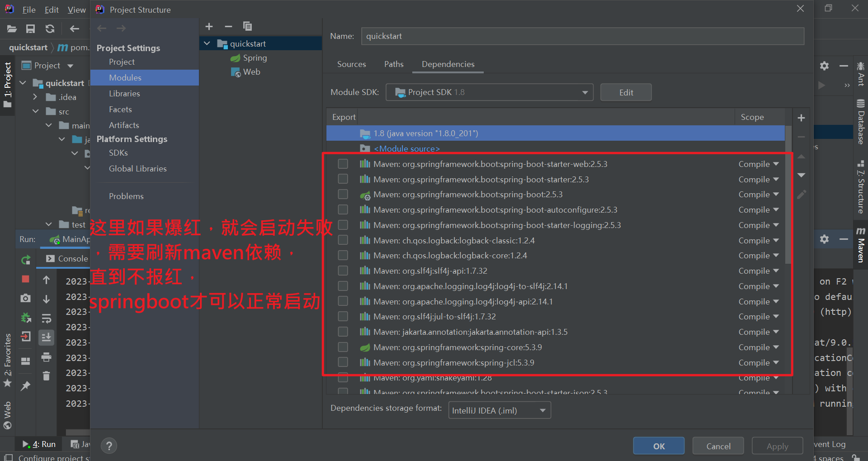The height and width of the screenshot is (461, 868).
Task: Toggle Export checkbox for spring-boot-starter-web:2.5.3
Action: click(343, 164)
